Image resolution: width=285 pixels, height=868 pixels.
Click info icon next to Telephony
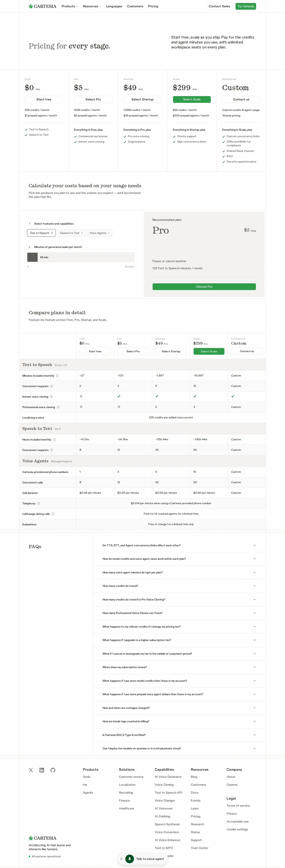38,503
